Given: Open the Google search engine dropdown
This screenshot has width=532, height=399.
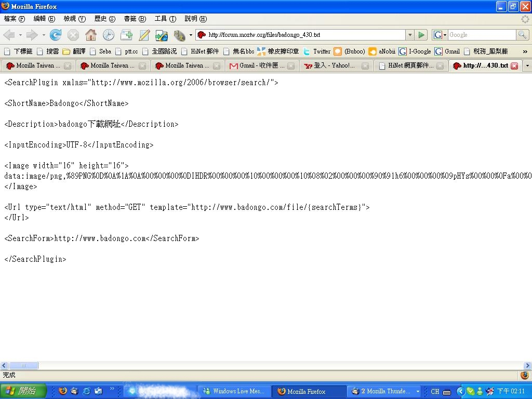Looking at the screenshot, I should point(440,35).
